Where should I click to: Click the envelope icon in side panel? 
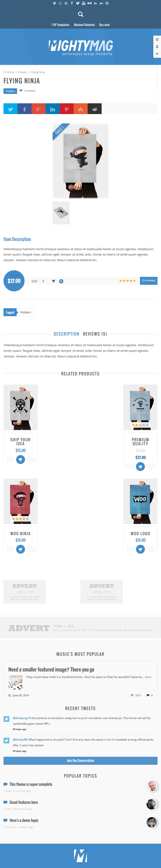click(x=157, y=39)
